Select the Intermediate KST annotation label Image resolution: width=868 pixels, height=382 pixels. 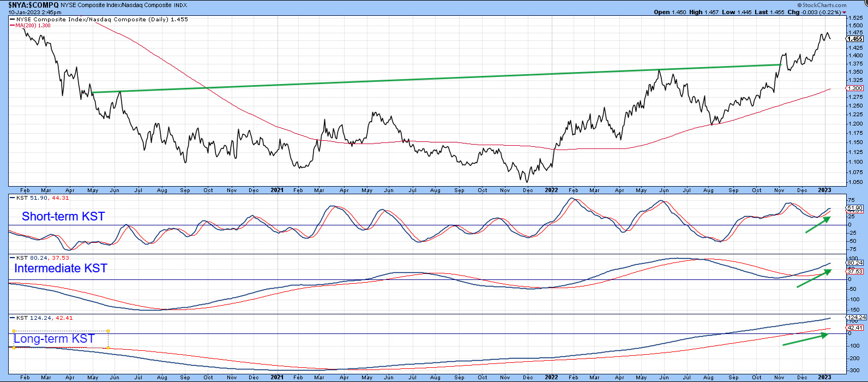pos(61,268)
